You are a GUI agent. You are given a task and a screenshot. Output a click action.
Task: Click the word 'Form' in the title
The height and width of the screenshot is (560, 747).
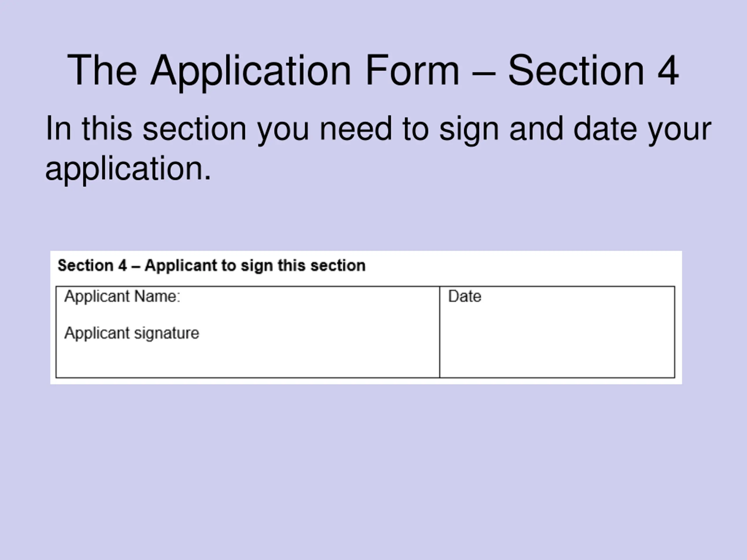pos(412,70)
